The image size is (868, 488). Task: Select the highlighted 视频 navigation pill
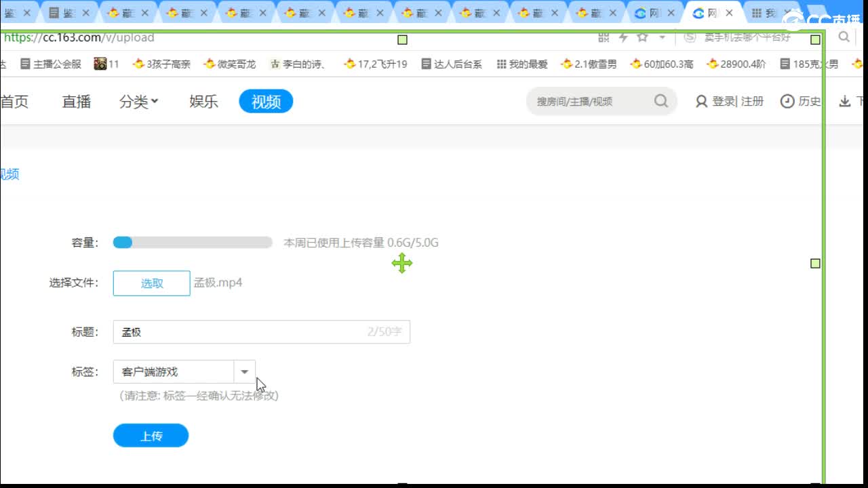tap(266, 102)
